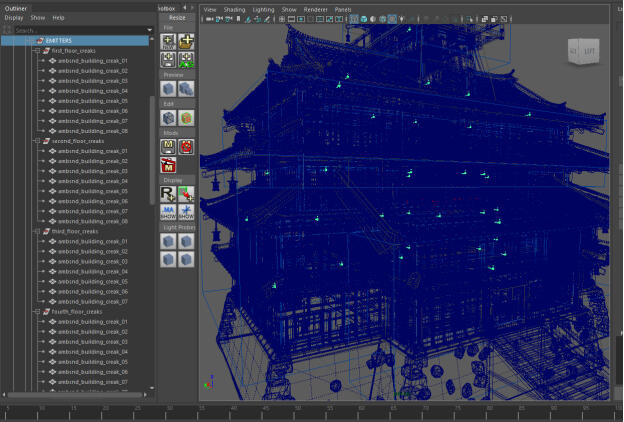Screen dimensions: 624x422
Task: Collapse the third_floor_creaks group
Action: [x=37, y=231]
